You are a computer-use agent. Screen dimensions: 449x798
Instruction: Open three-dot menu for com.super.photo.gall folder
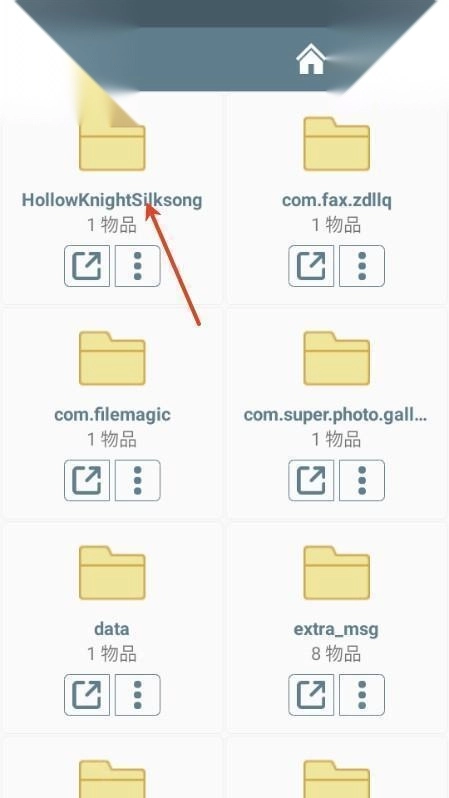tap(362, 480)
